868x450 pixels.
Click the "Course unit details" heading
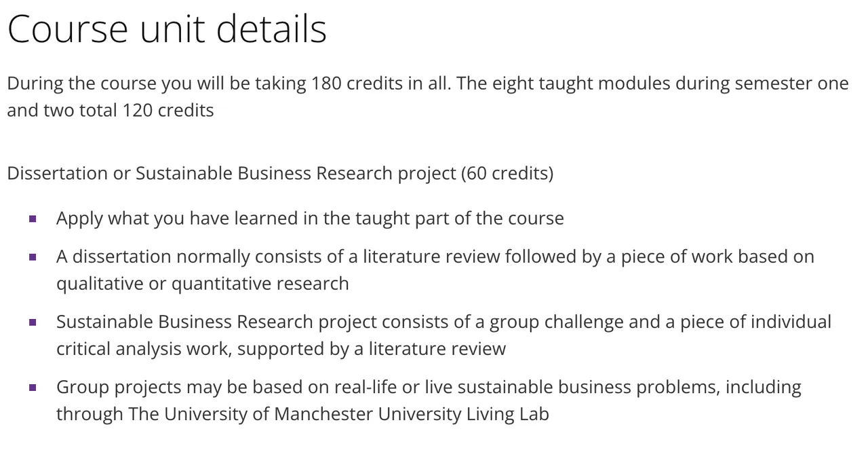tap(167, 29)
